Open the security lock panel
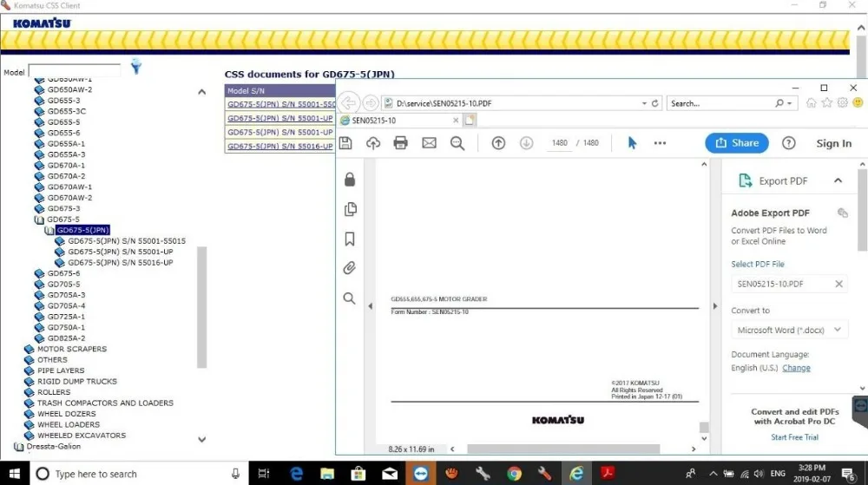The image size is (868, 485). pyautogui.click(x=349, y=180)
